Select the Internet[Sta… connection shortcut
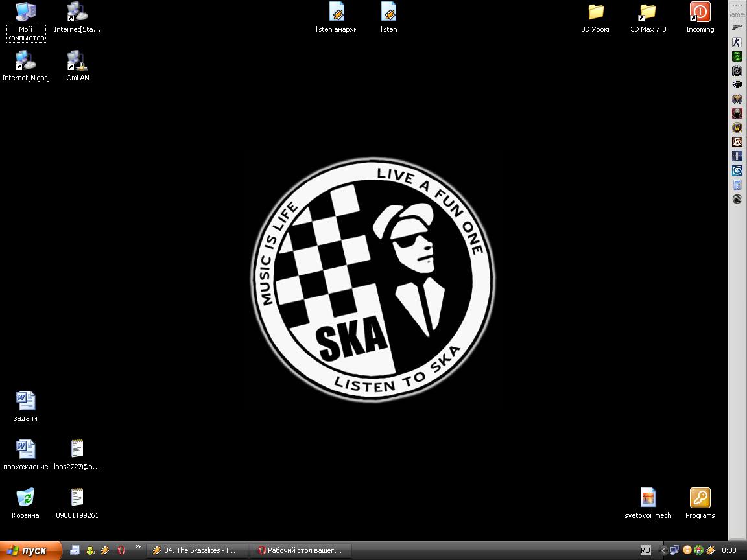Screen dimensions: 747x560 pos(77,17)
